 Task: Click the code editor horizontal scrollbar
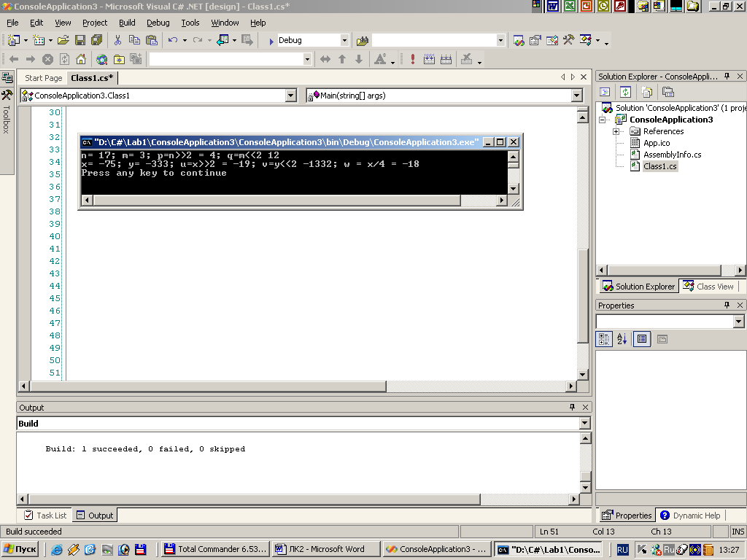tap(208, 386)
